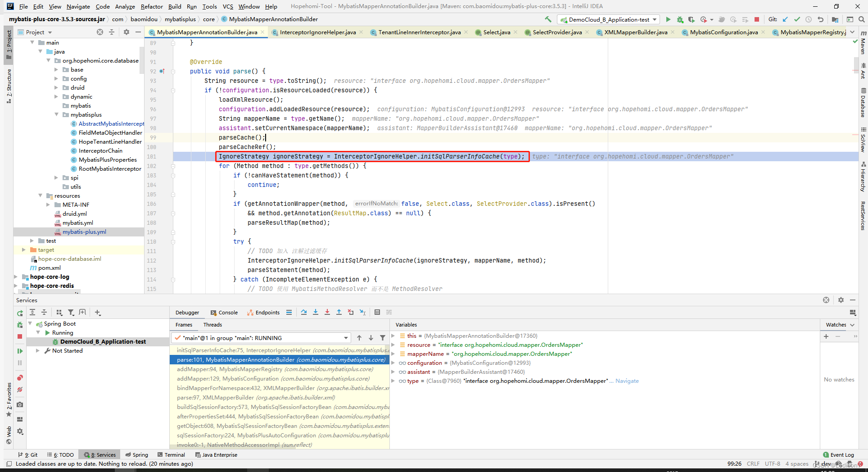
Task: Run DemoCloud_B_Application-test with the green play icon
Action: (668, 19)
